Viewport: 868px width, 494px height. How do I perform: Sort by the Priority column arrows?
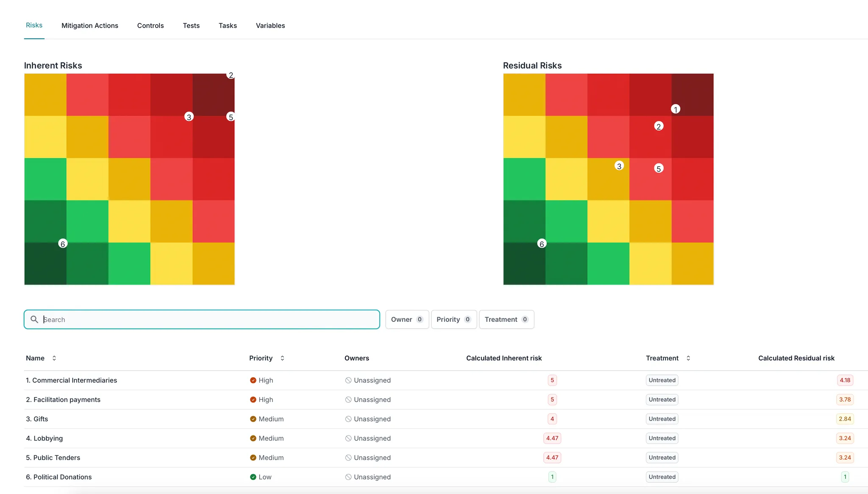point(282,358)
